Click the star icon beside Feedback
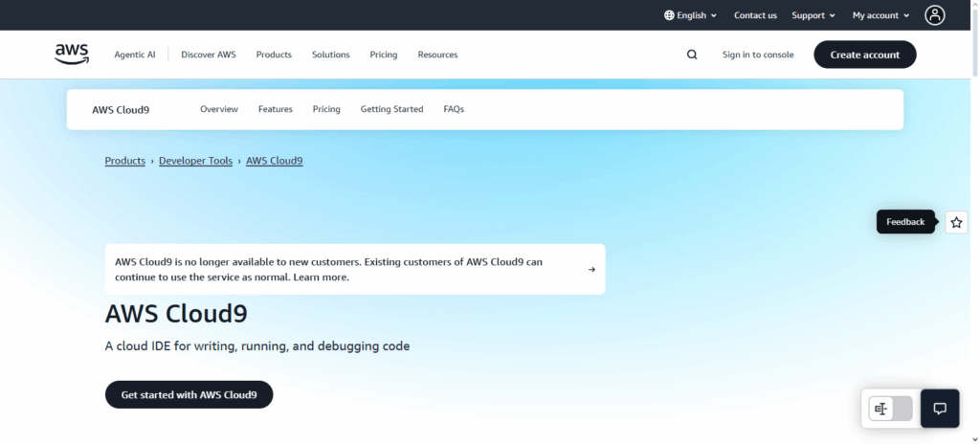The width and height of the screenshot is (980, 444). click(x=956, y=222)
